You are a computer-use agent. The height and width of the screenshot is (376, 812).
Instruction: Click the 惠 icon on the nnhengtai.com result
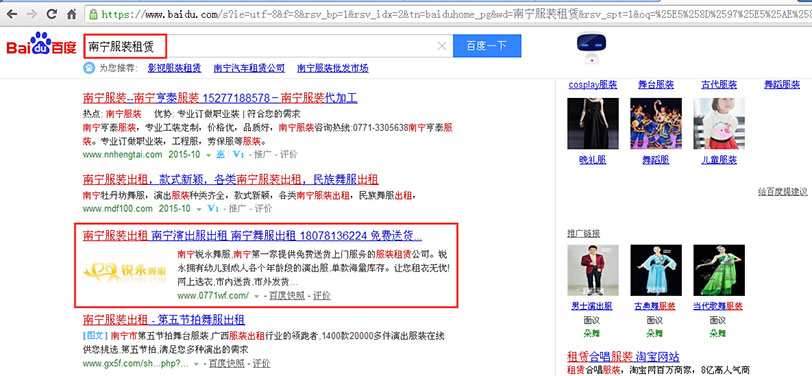220,154
